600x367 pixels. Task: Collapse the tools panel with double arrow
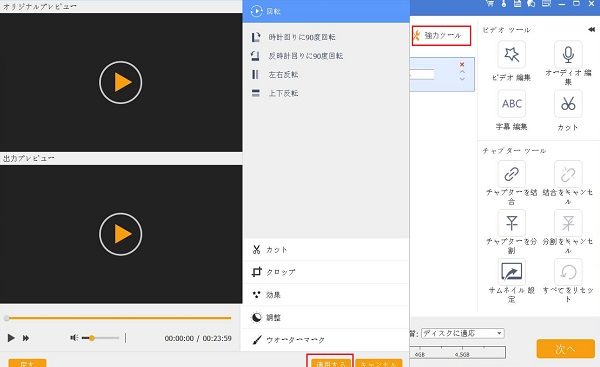pyautogui.click(x=591, y=29)
